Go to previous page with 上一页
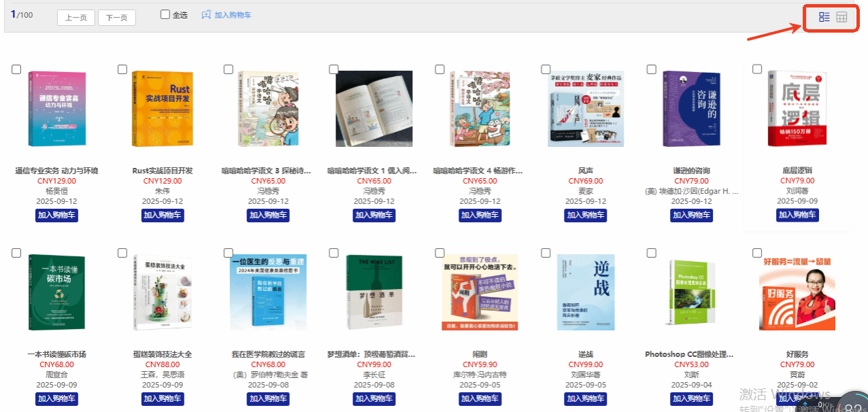The width and height of the screenshot is (868, 412). [x=76, y=18]
